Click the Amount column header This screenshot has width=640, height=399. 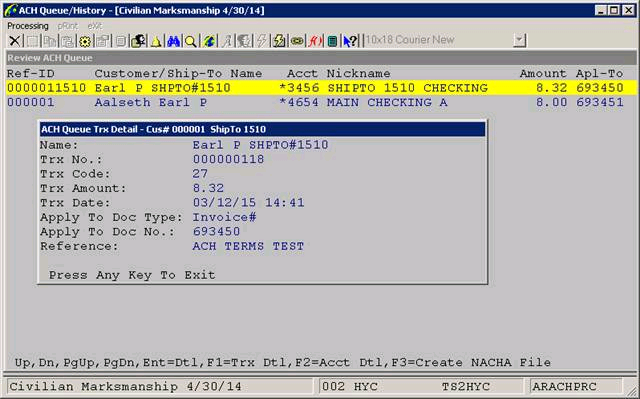point(543,73)
